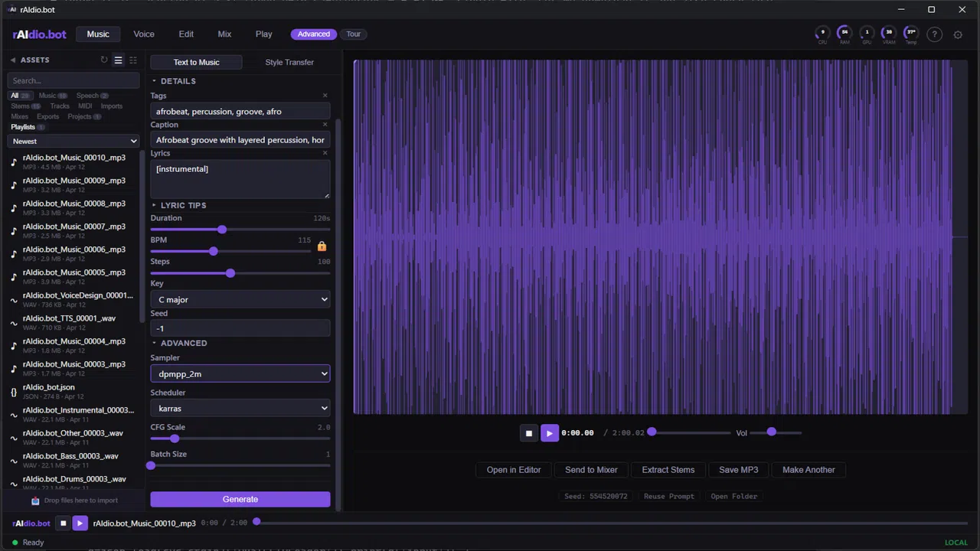This screenshot has width=980, height=551.
Task: Filter assets by Stems
Action: click(25, 106)
